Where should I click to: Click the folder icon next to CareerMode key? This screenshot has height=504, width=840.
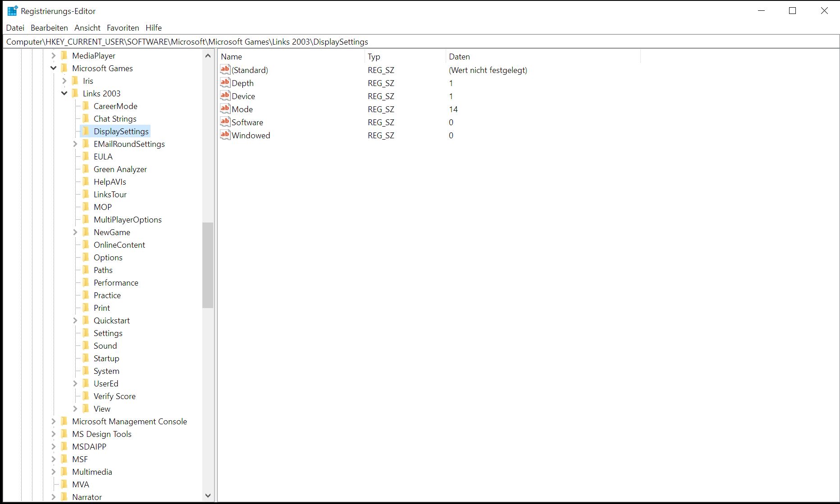[87, 106]
